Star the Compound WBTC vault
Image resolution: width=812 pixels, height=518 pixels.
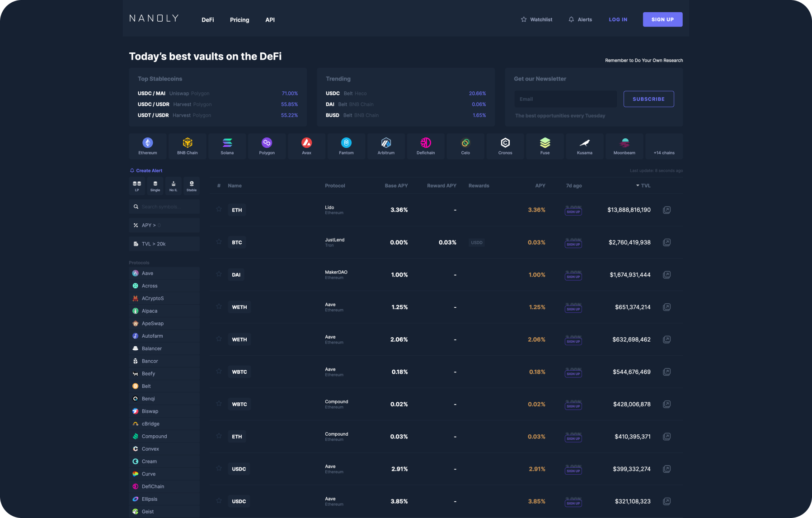coord(219,404)
